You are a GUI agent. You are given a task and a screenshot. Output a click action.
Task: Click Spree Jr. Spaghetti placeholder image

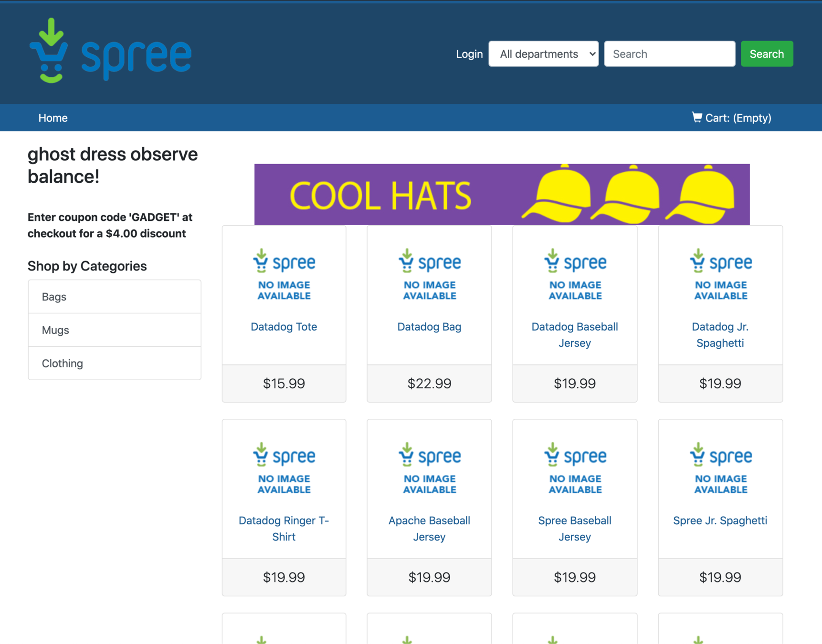[721, 468]
